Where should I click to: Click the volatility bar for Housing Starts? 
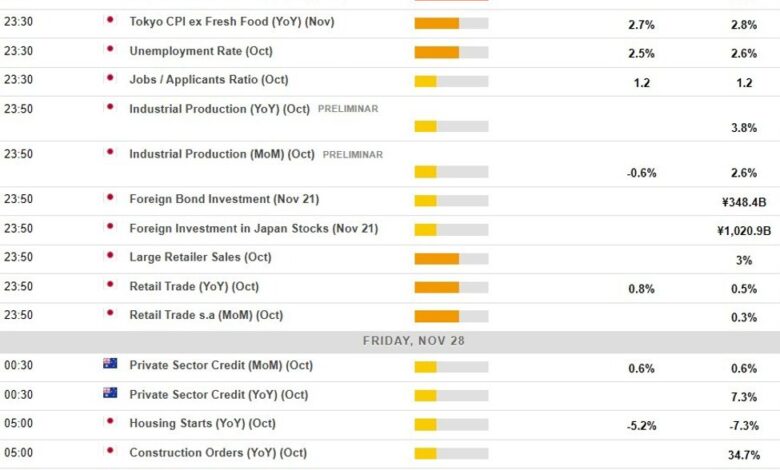pos(451,425)
